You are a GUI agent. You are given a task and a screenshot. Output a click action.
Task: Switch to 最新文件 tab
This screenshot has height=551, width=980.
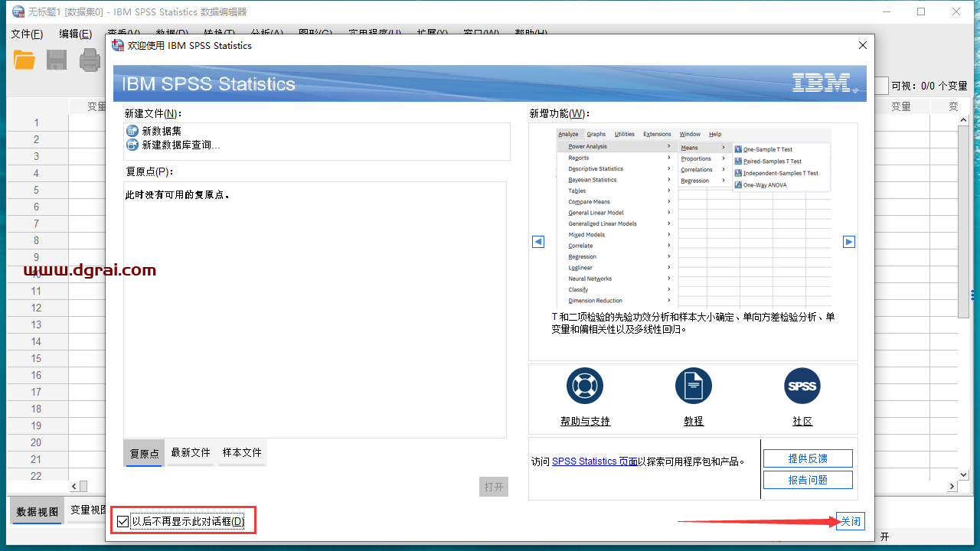coord(191,453)
